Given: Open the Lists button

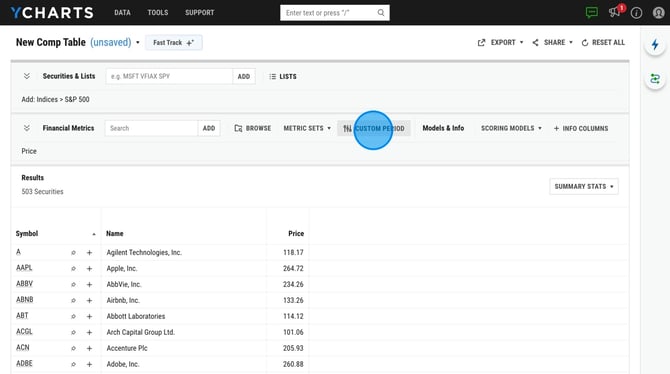Looking at the screenshot, I should click(x=282, y=77).
